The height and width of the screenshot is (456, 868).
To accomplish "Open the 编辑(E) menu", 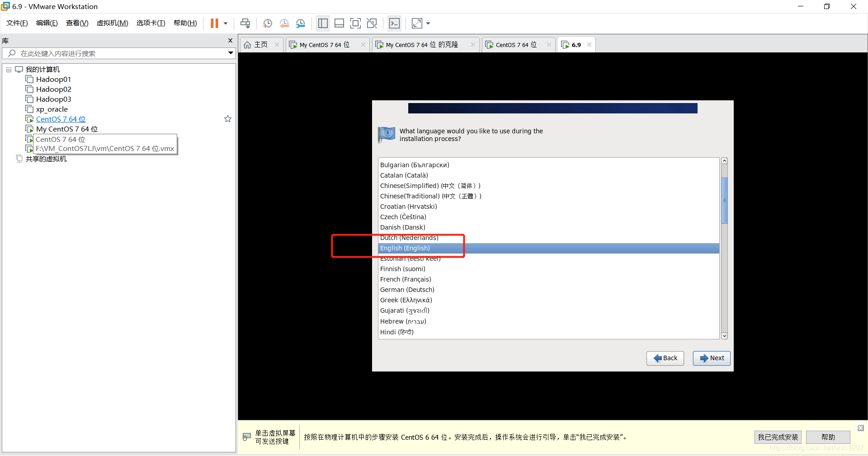I will [x=47, y=23].
